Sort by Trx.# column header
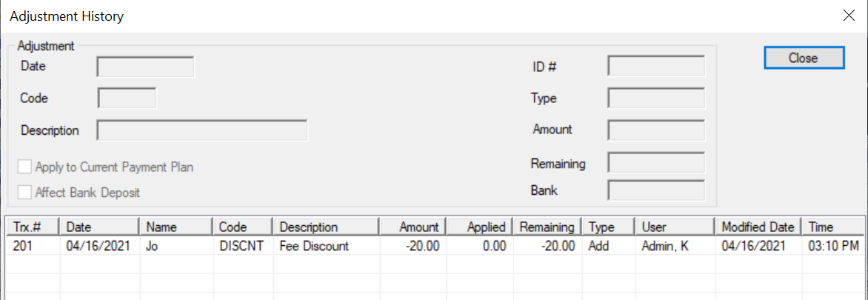 pyautogui.click(x=33, y=227)
